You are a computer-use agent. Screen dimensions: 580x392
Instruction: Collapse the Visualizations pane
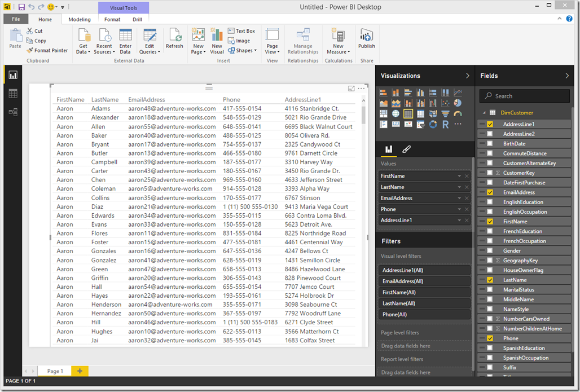click(x=468, y=76)
